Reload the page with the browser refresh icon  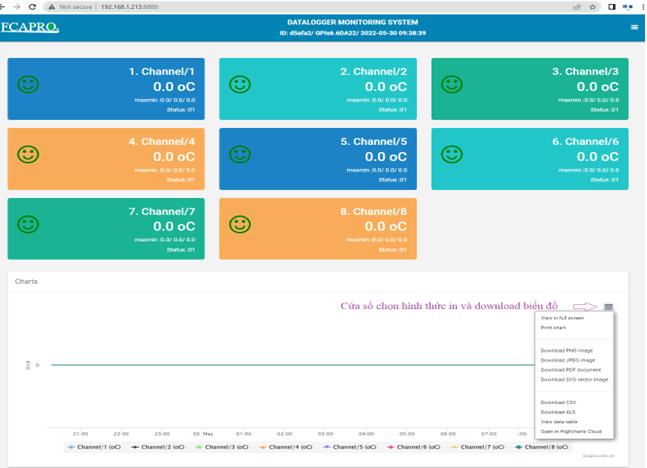(33, 7)
